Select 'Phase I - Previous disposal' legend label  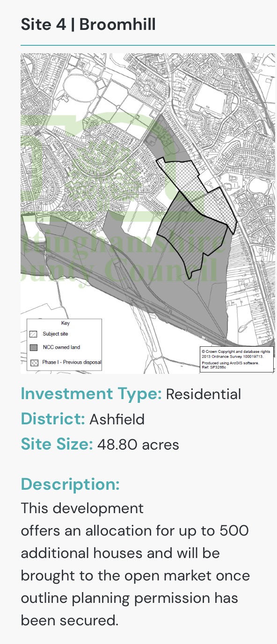tap(72, 362)
